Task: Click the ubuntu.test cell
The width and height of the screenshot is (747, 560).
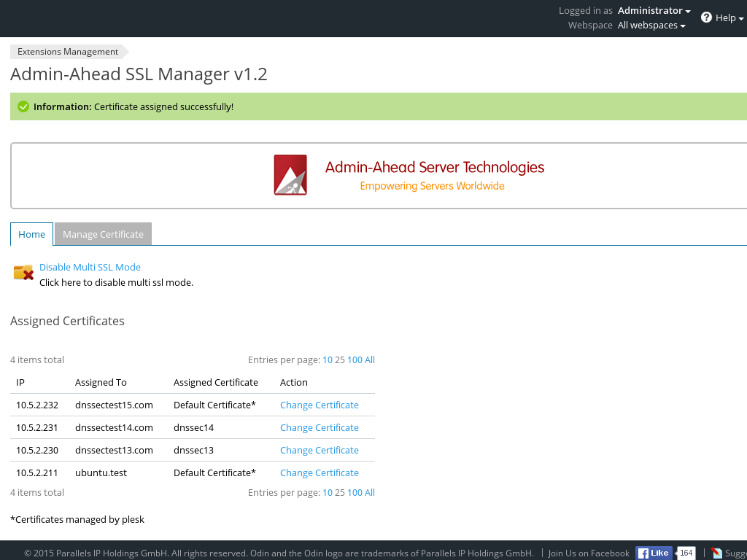Action: pos(101,472)
